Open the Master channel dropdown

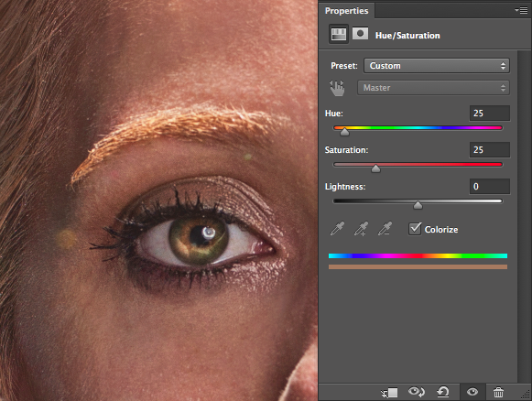tap(433, 88)
